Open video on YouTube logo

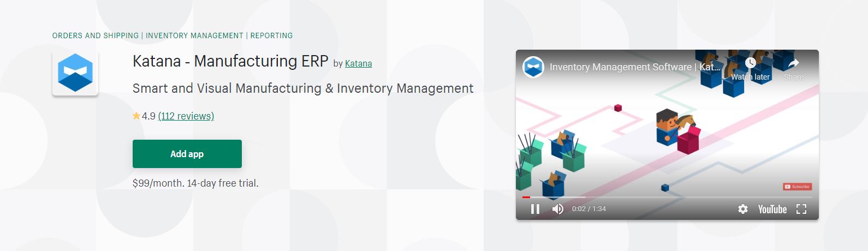(772, 209)
